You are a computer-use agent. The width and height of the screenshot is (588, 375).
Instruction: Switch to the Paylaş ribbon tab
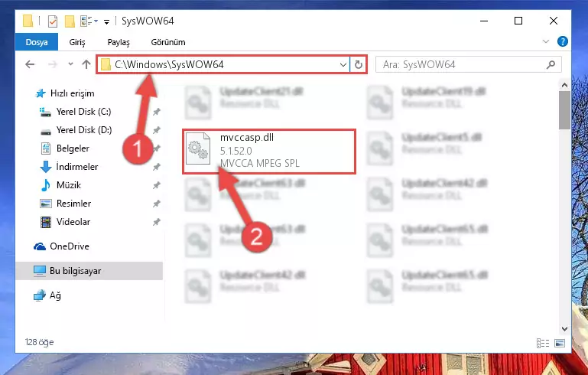click(x=119, y=42)
